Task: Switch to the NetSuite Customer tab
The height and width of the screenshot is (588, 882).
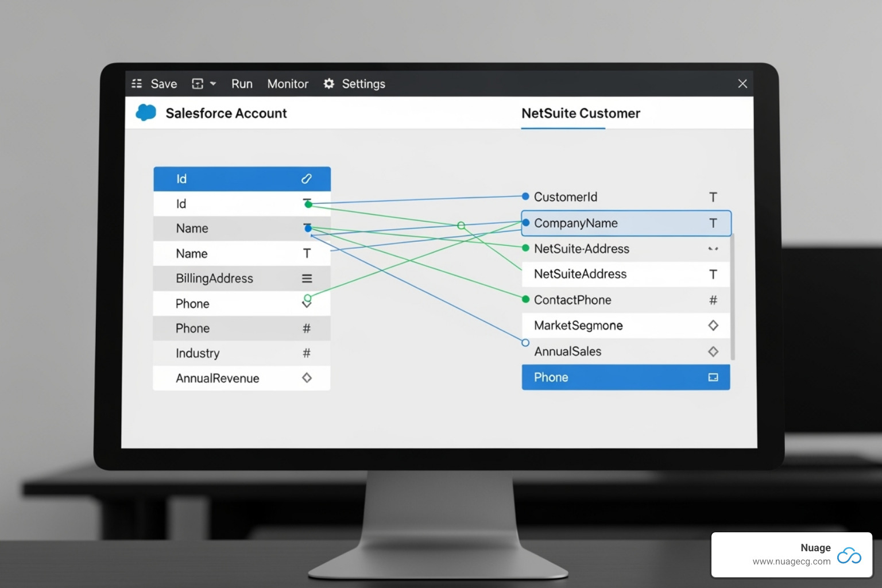Action: [x=581, y=113]
